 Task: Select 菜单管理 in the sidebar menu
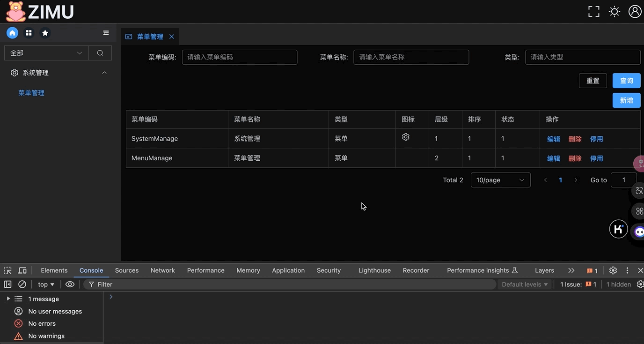pyautogui.click(x=31, y=93)
